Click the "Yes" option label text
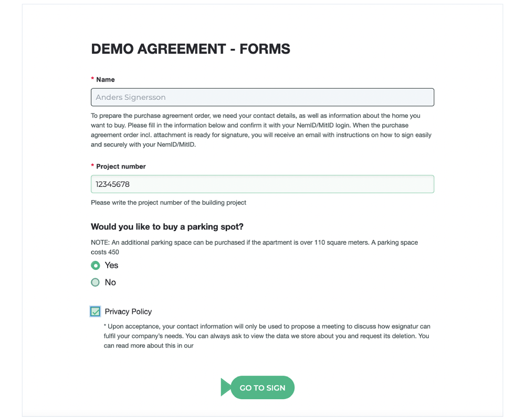 [x=111, y=266]
